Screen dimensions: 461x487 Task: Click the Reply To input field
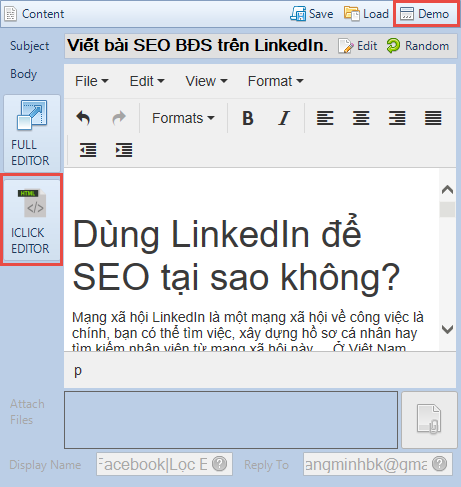(378, 464)
